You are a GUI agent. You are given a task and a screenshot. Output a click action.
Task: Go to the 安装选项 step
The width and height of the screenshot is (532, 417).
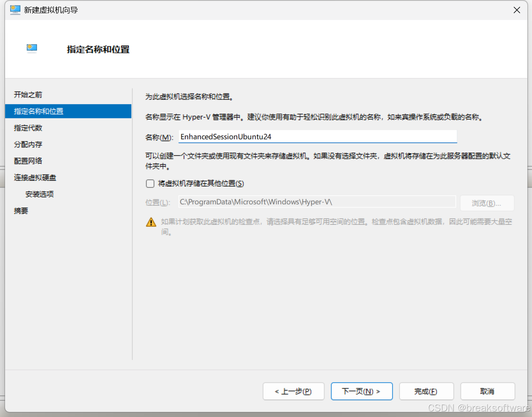coord(40,194)
